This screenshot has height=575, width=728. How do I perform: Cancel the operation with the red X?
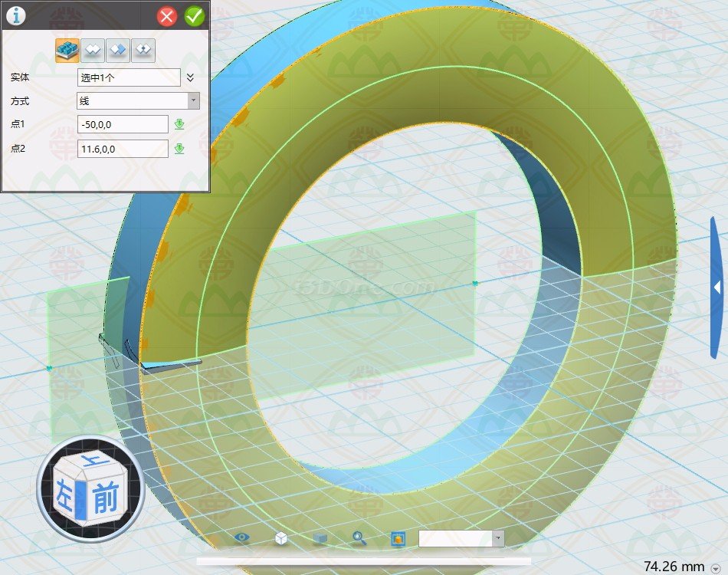click(167, 16)
